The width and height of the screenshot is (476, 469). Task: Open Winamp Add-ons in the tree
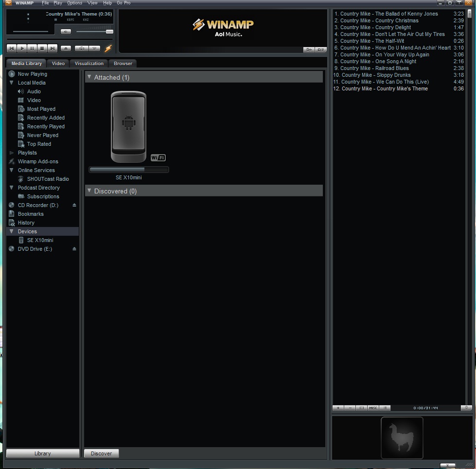(37, 161)
